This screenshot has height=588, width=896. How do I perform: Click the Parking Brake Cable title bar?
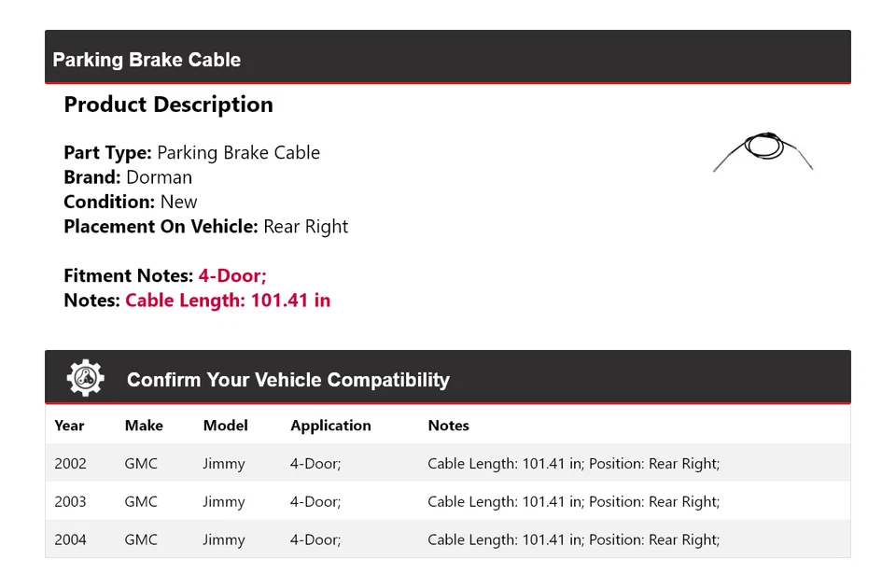pyautogui.click(x=147, y=60)
